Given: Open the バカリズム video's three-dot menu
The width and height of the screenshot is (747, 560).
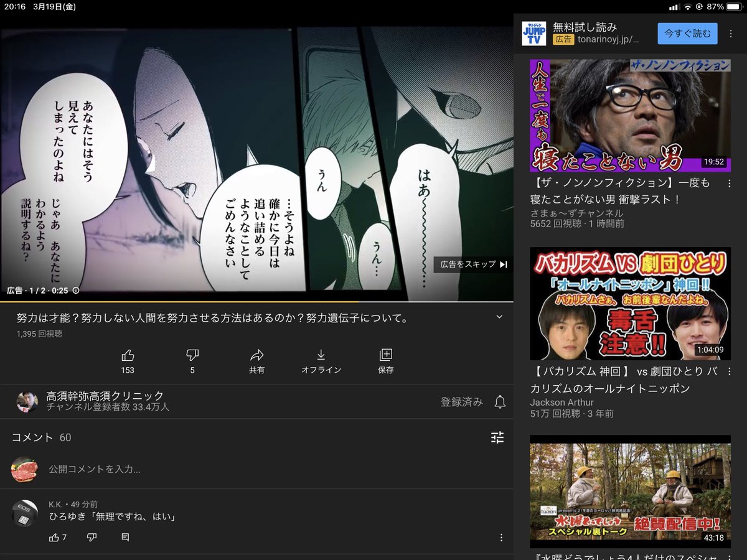Looking at the screenshot, I should coord(728,371).
